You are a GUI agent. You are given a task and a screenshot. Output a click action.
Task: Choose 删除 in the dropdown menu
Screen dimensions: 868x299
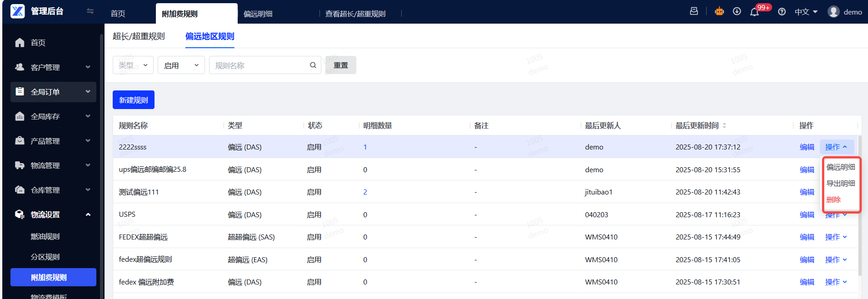point(833,200)
